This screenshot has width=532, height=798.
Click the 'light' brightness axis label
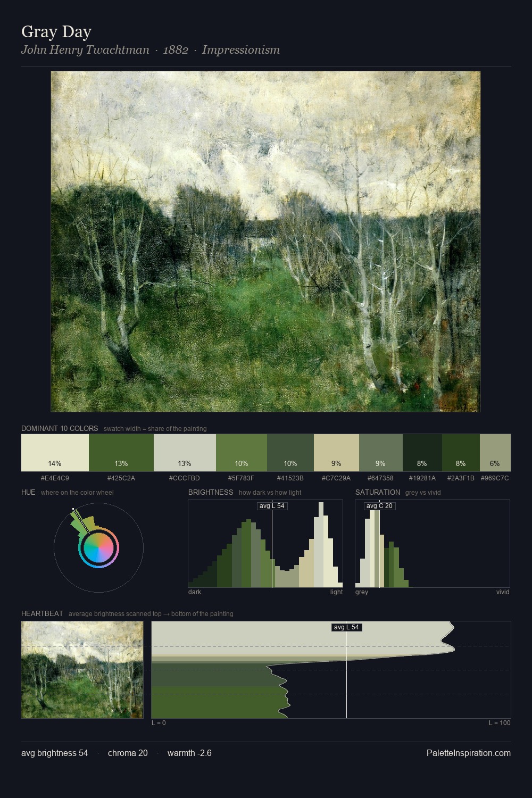(337, 592)
